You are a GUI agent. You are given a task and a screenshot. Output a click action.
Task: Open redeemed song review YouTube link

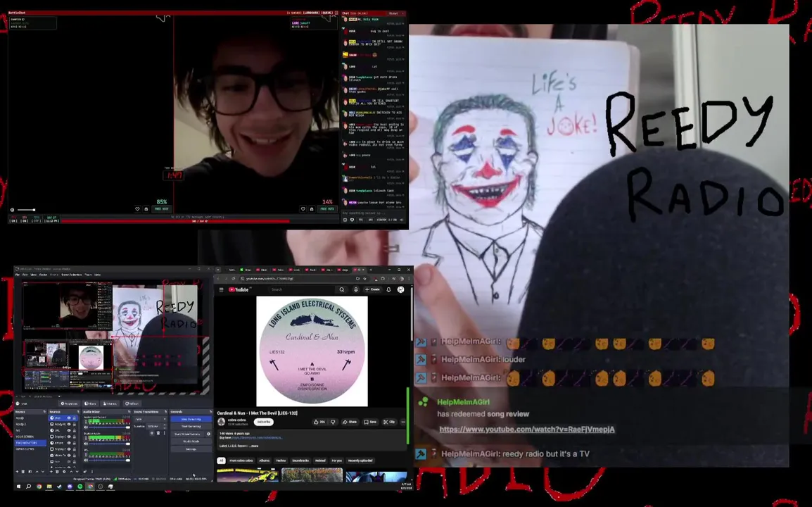click(526, 430)
